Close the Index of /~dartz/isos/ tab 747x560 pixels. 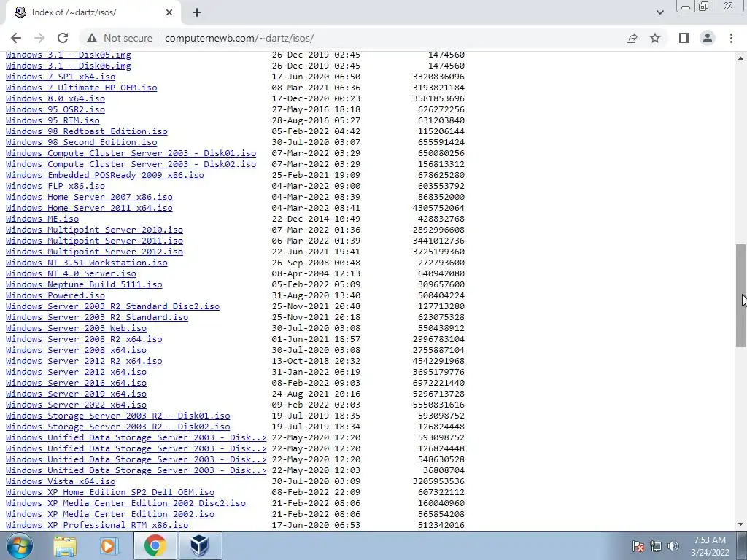click(169, 12)
